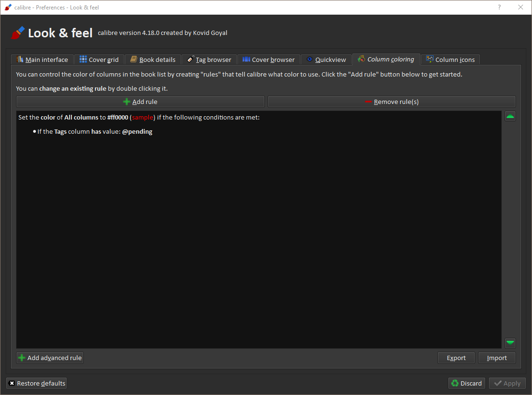
Task: Click Restore defaults
Action: [36, 383]
